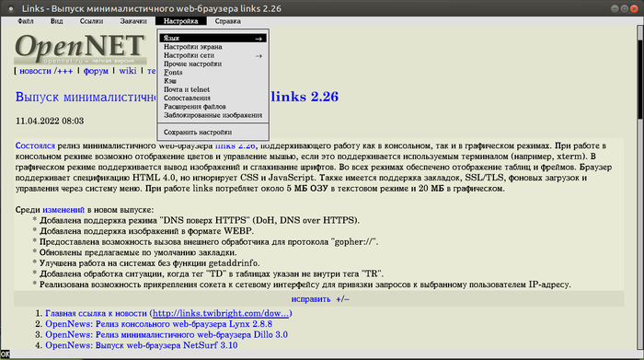Select Почта и telnet menu item
Screen dimensions: 644x360
tap(213, 89)
